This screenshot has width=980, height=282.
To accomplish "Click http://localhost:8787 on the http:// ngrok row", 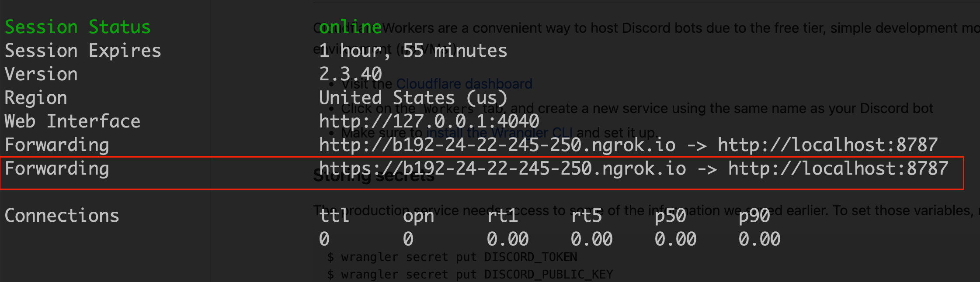I will (x=828, y=145).
